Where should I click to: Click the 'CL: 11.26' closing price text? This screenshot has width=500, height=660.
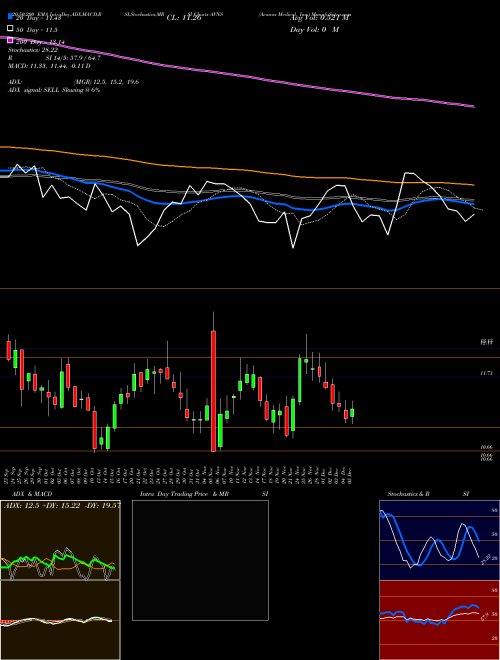pyautogui.click(x=184, y=18)
